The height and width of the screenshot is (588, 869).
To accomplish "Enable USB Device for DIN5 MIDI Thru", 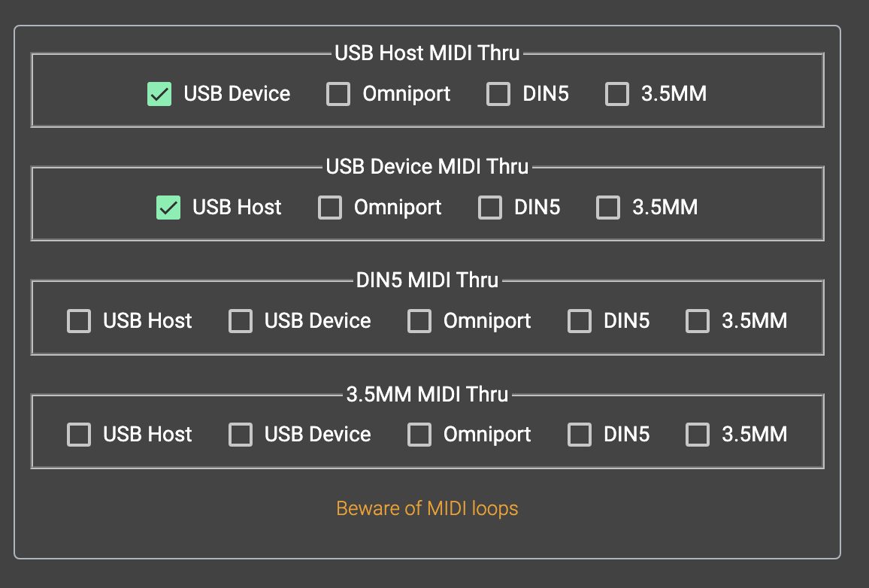I will point(241,321).
